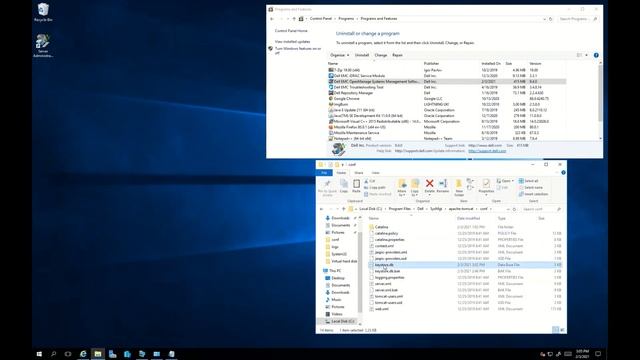Click Select all in File Explorer ribbon
This screenshot has height=360, width=640.
click(529, 181)
